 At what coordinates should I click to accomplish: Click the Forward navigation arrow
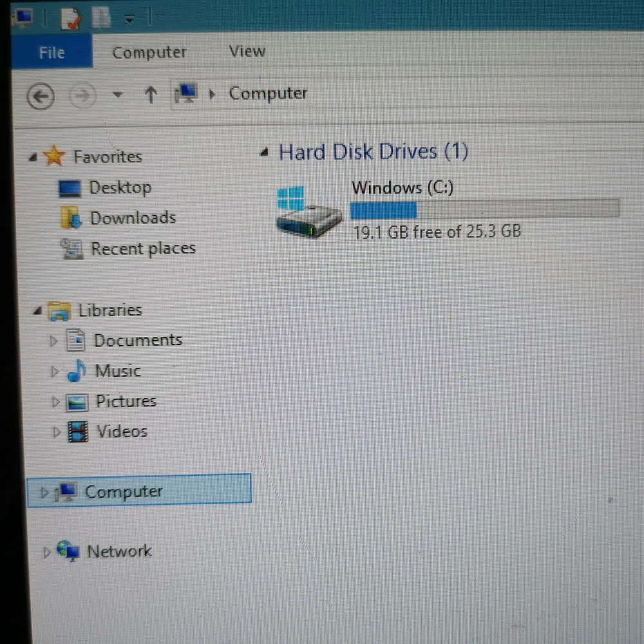coord(82,96)
